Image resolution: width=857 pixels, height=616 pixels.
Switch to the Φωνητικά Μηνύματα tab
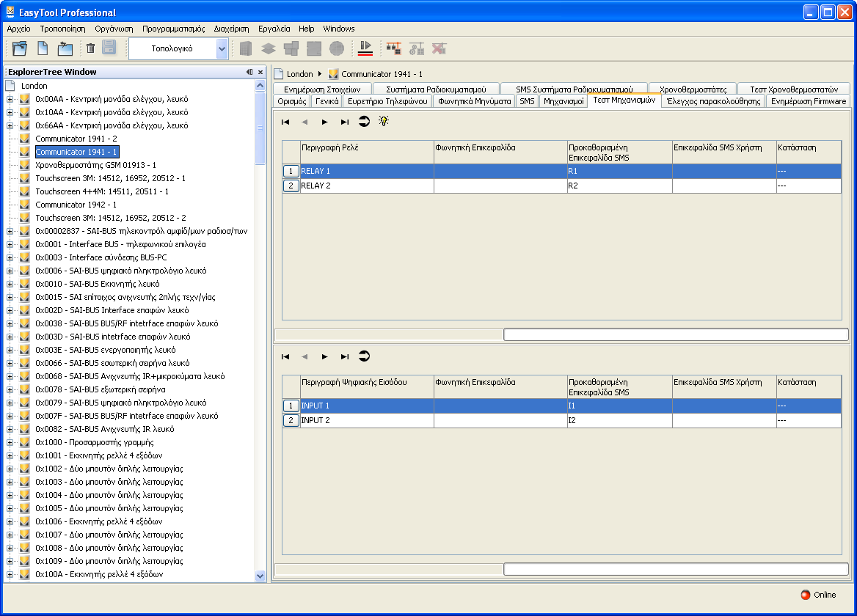coord(475,101)
